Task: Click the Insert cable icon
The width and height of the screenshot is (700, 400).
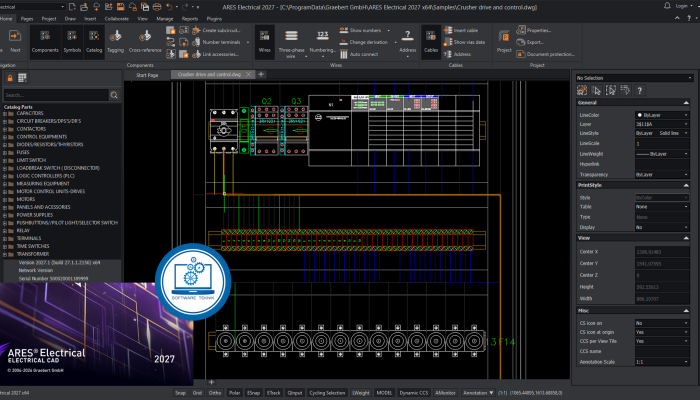Action: pyautogui.click(x=448, y=30)
